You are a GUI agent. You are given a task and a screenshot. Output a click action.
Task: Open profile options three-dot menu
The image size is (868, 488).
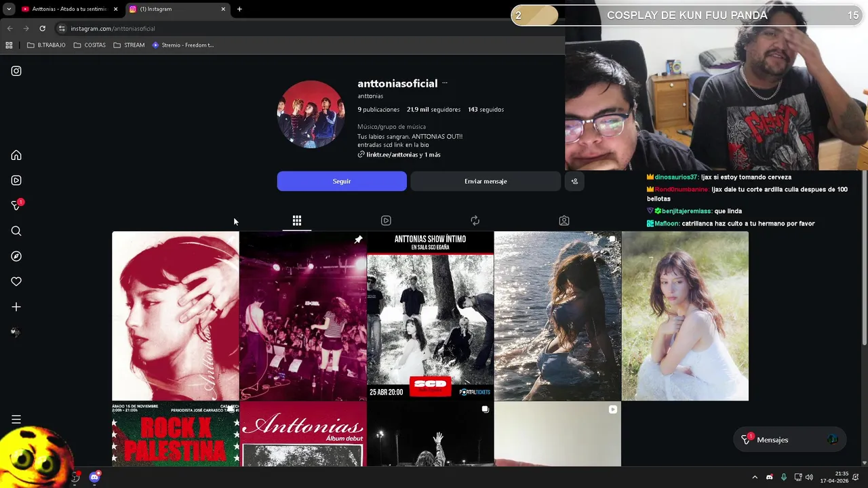445,83
